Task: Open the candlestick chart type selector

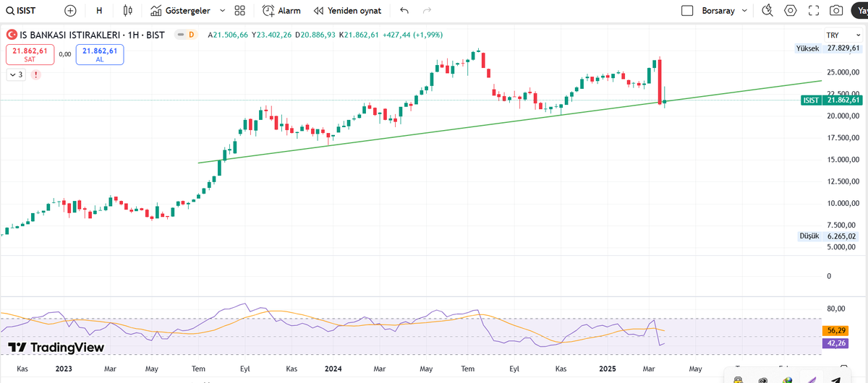Action: [128, 11]
